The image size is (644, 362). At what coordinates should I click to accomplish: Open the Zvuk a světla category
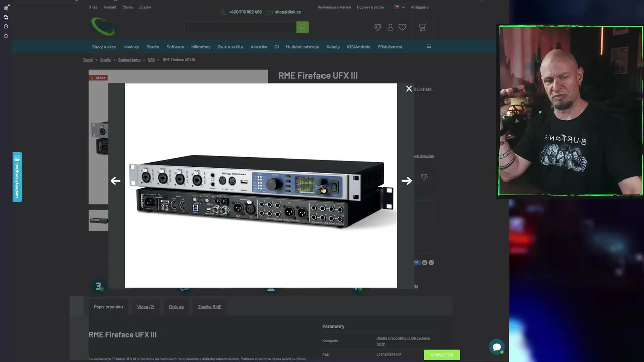(x=230, y=47)
